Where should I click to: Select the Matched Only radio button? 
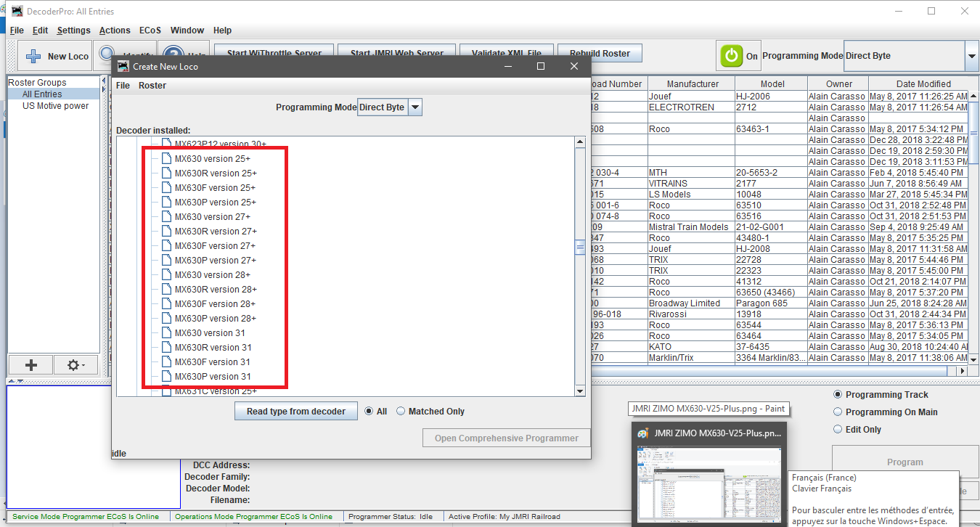(401, 412)
